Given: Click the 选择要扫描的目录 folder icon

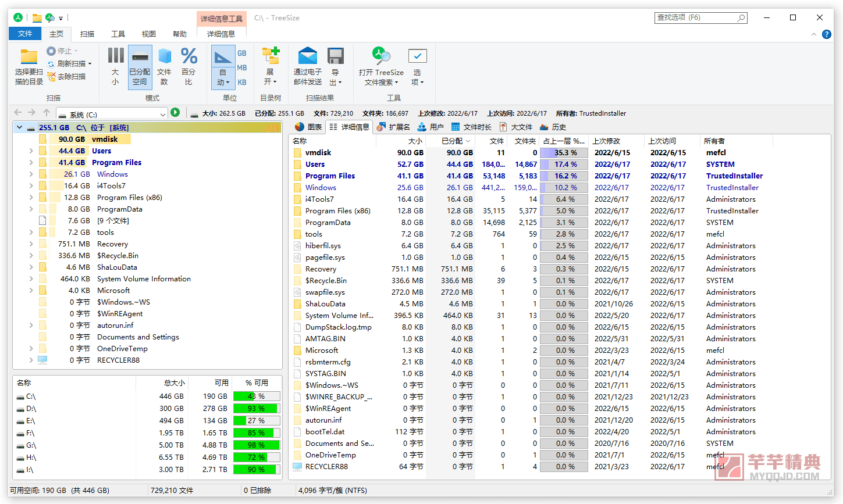Looking at the screenshot, I should tap(29, 57).
